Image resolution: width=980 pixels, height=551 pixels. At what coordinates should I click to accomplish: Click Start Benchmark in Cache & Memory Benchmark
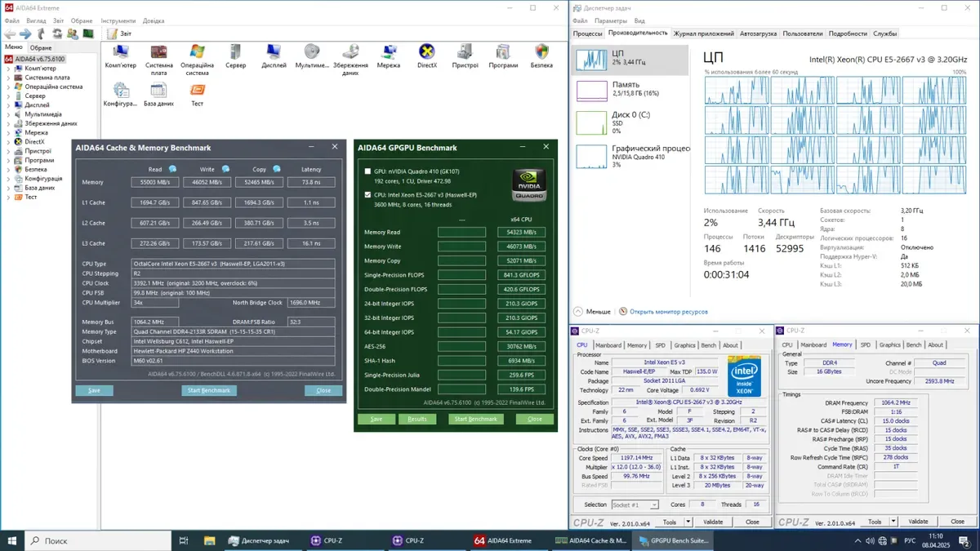(208, 390)
